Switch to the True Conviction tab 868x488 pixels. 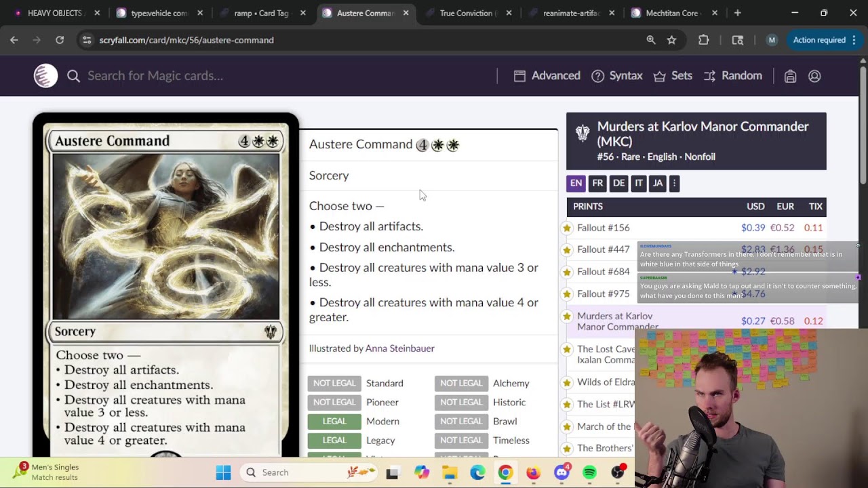click(469, 13)
